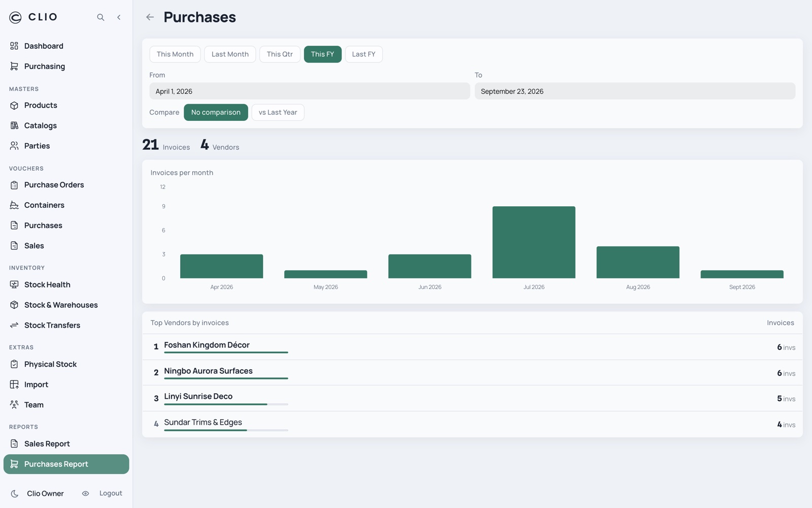This screenshot has width=812, height=508.
Task: Click the Logout link
Action: [111, 493]
